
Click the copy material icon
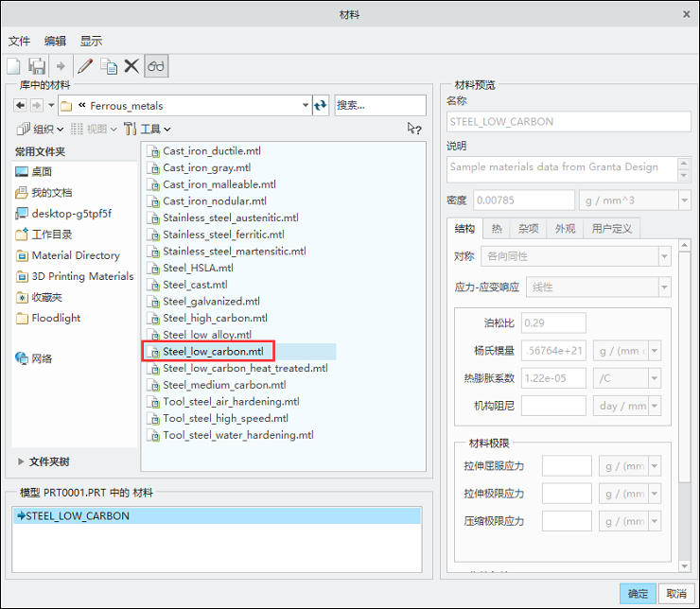coord(109,66)
